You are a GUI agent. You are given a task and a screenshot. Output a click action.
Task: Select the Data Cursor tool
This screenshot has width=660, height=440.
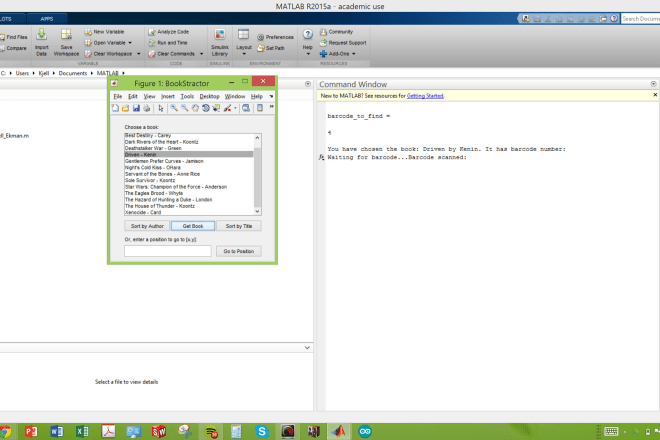click(216, 108)
